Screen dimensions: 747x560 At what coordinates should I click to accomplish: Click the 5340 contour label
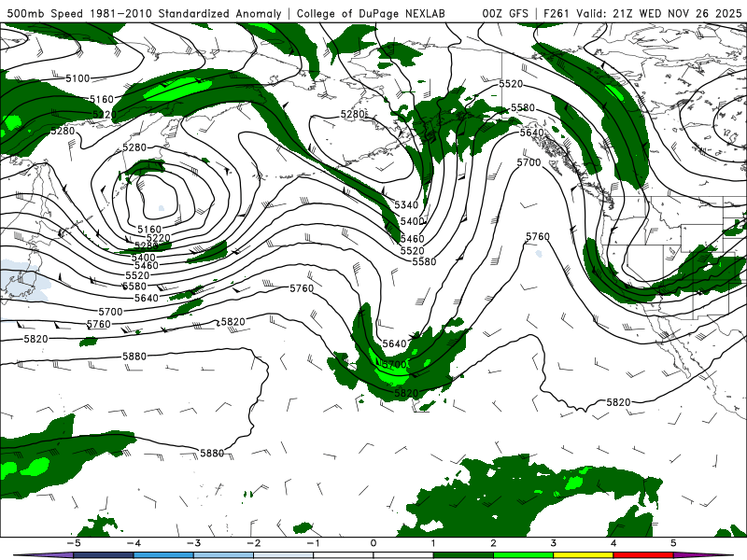pyautogui.click(x=406, y=204)
